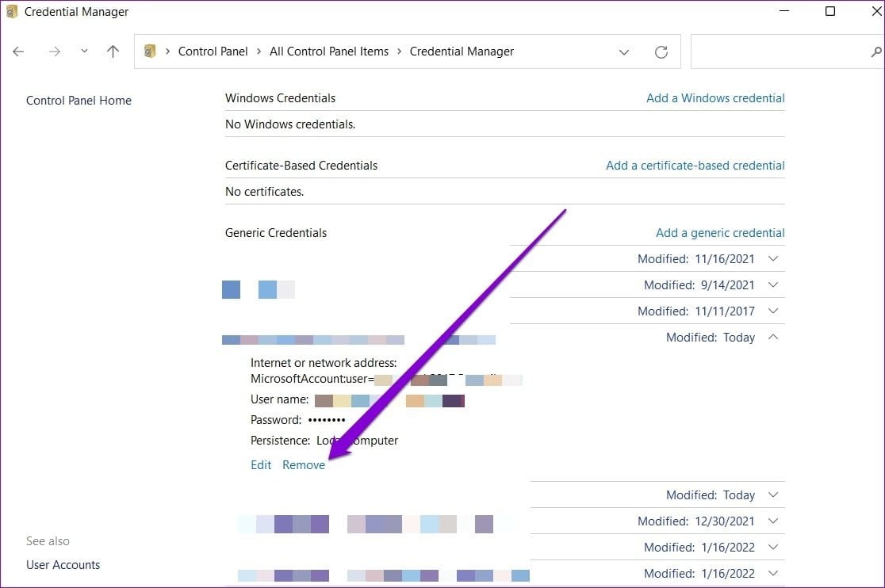This screenshot has height=588, width=885.
Task: Select Credential Manager breadcrumb segment
Action: coord(462,52)
